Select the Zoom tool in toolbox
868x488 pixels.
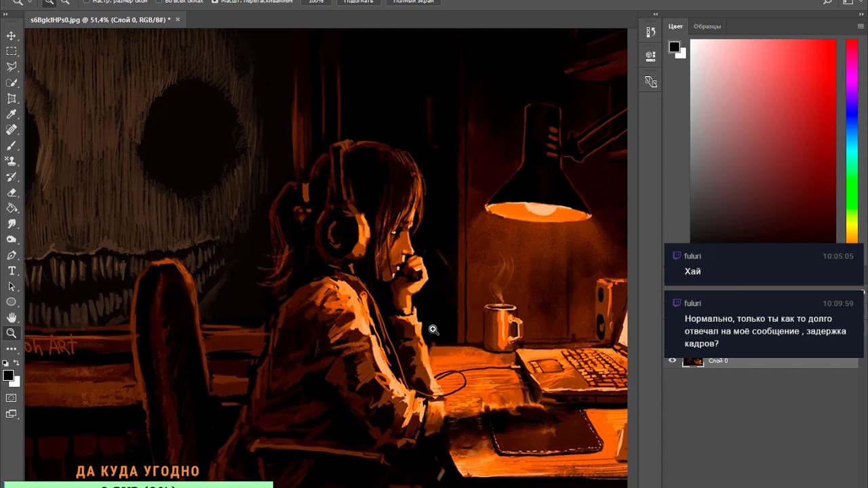tap(12, 333)
